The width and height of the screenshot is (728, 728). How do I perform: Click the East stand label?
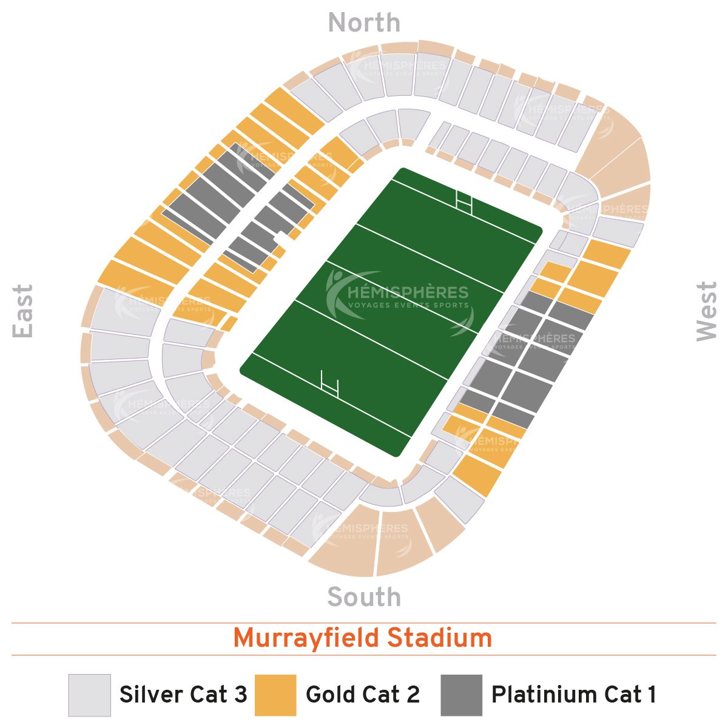23,311
